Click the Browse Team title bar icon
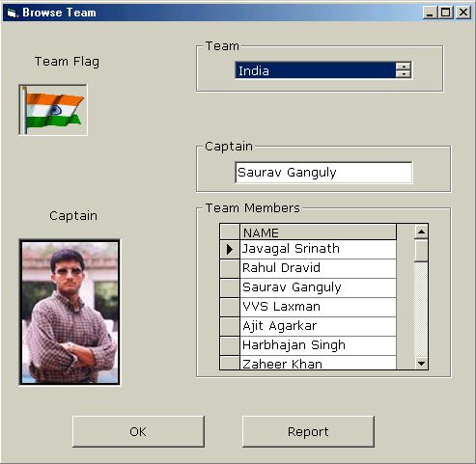The width and height of the screenshot is (476, 464). (x=12, y=13)
